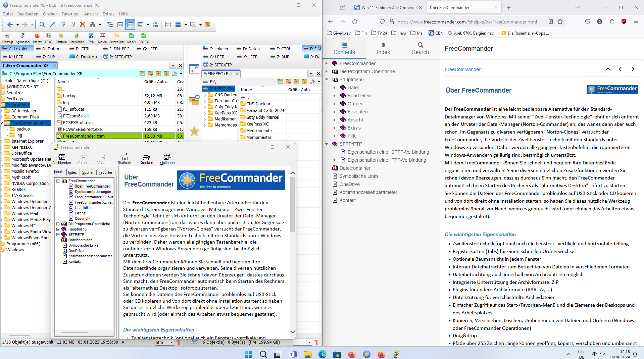Click the checklist select icon in toolbar
The width and height of the screenshot is (644, 359).
(168, 24)
